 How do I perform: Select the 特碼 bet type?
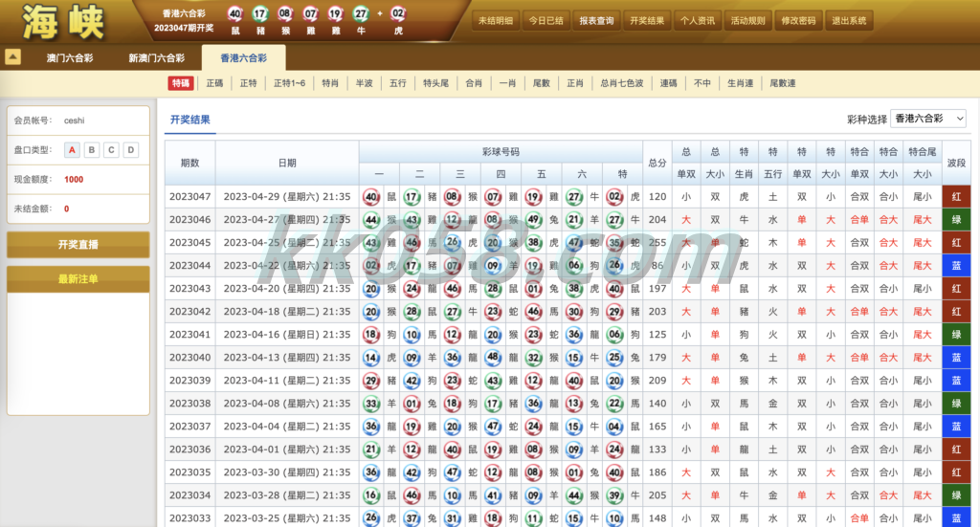coord(181,83)
